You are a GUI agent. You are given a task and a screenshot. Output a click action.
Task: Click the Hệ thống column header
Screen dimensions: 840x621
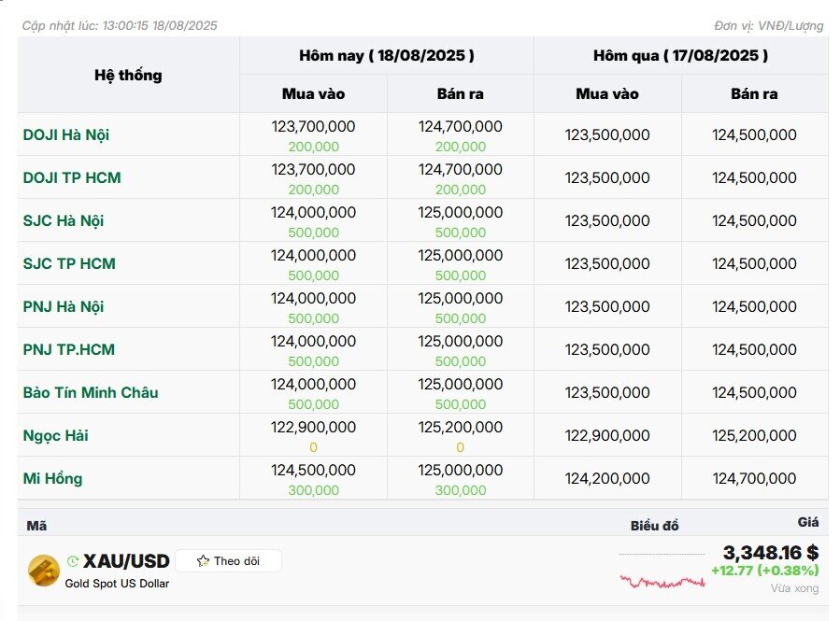tap(128, 75)
